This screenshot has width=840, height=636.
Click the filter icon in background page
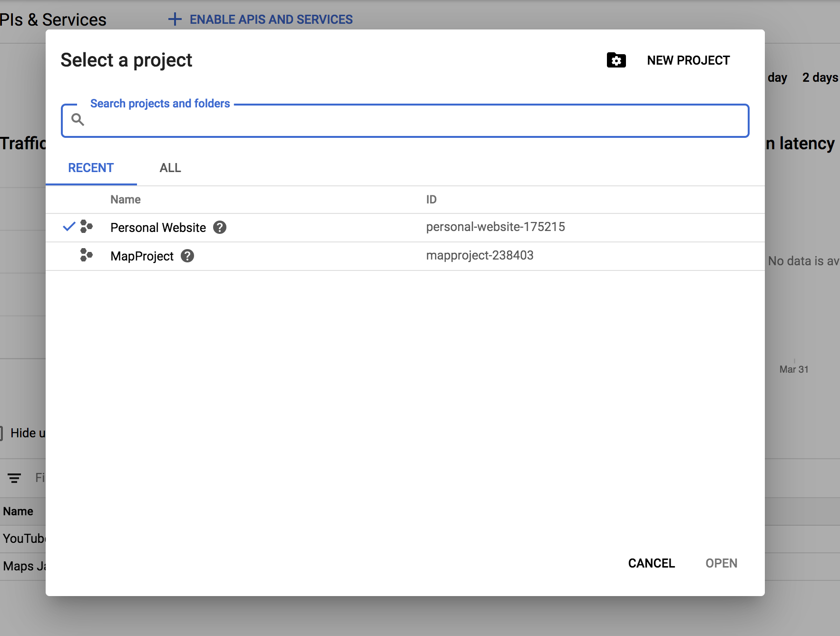pyautogui.click(x=14, y=478)
